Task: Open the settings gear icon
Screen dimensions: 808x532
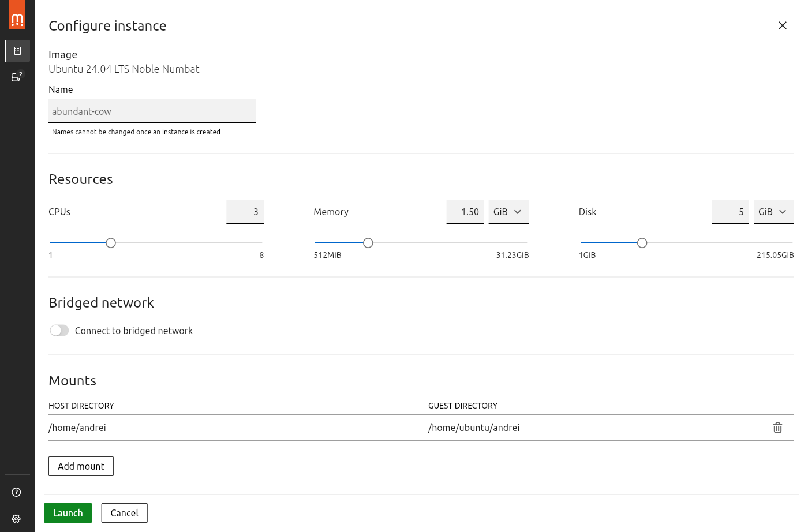Action: tap(17, 519)
